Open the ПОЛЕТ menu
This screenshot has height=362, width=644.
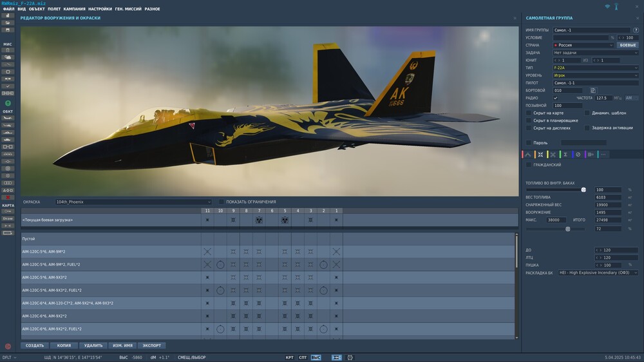54,9
